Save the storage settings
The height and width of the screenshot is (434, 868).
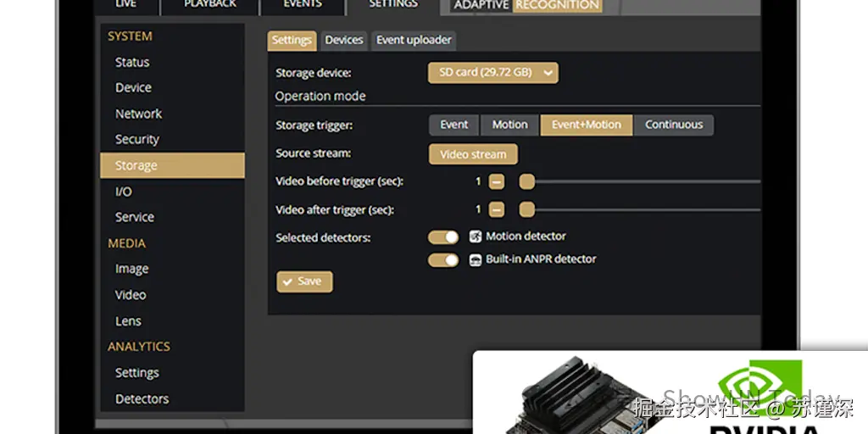(x=304, y=281)
